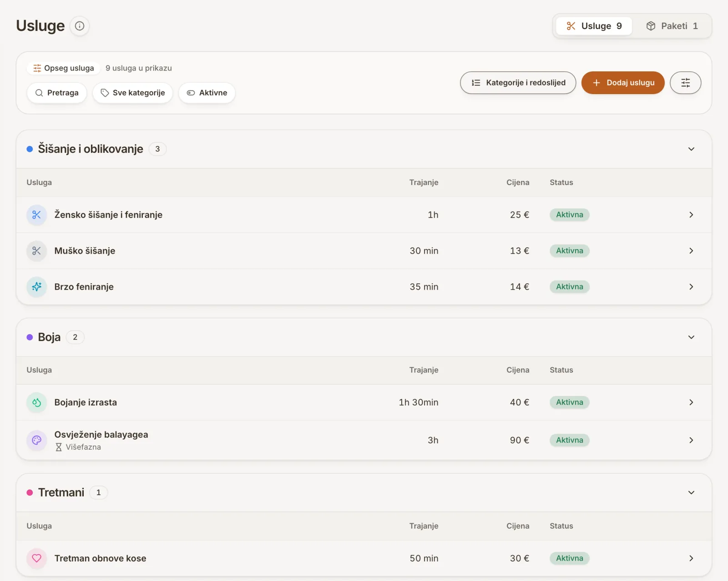Switch to the Usluge tab
The width and height of the screenshot is (728, 581).
(594, 26)
